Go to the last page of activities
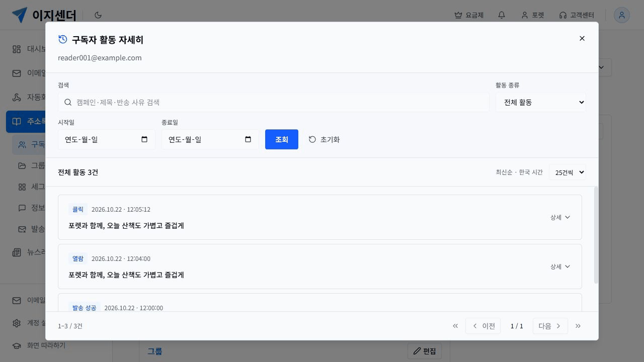Viewport: 644px width, 362px height. coord(578,326)
